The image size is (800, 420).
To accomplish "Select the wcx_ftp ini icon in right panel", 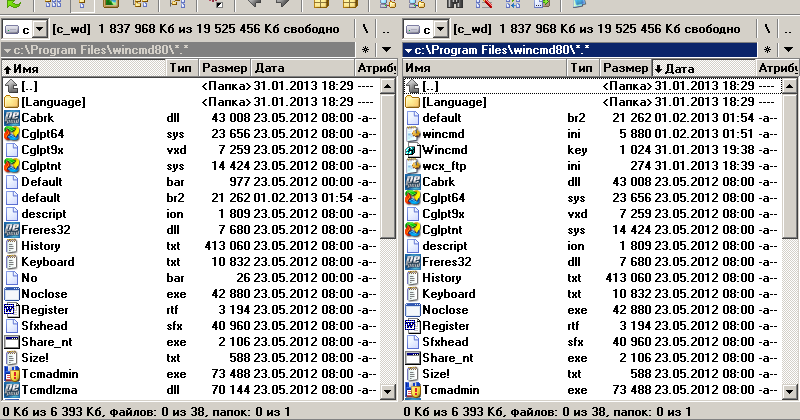I will 413,166.
